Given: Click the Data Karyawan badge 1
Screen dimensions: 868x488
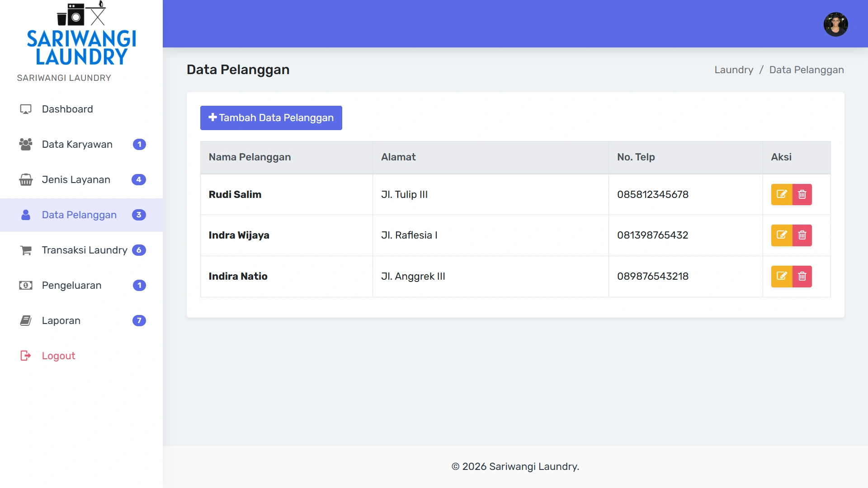Looking at the screenshot, I should [139, 145].
